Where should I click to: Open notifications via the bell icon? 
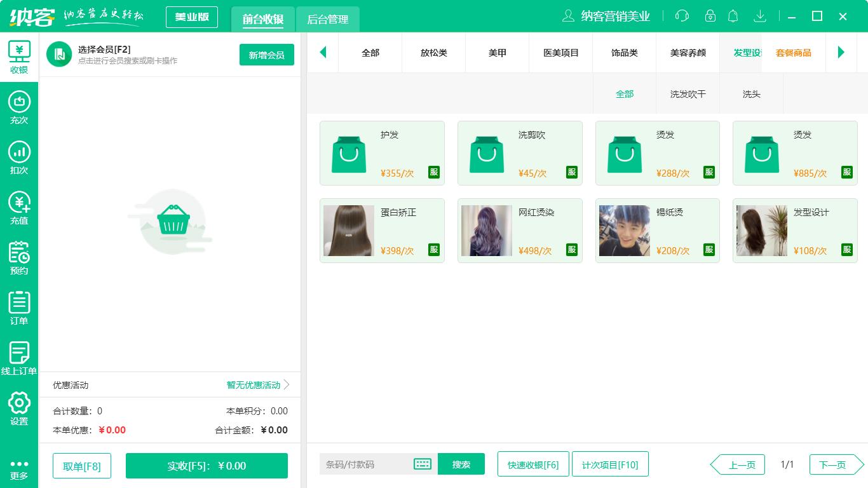coord(733,16)
